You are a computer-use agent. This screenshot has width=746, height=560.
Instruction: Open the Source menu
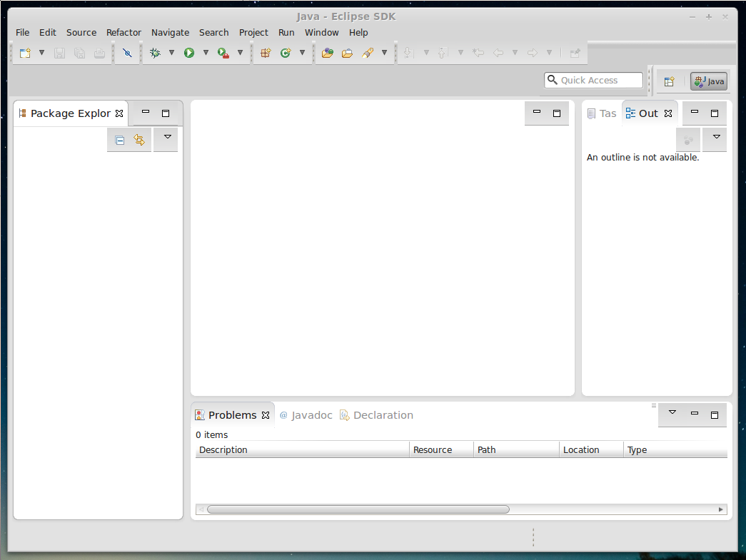81,32
